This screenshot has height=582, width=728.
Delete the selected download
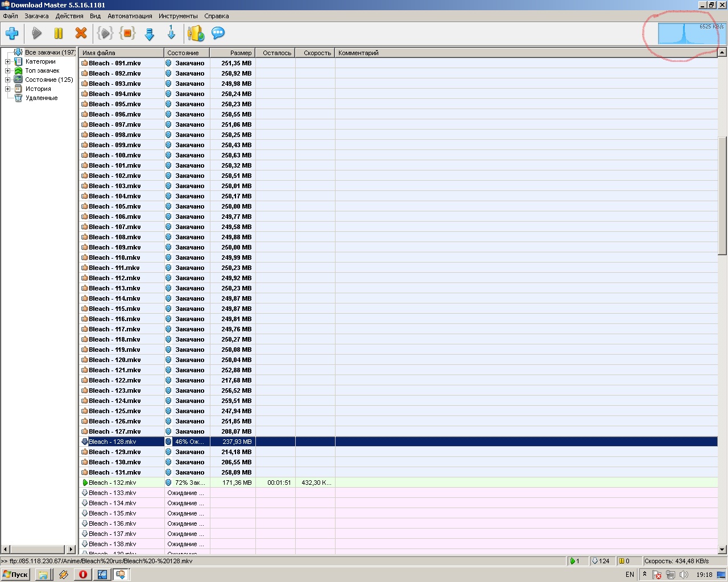[81, 34]
